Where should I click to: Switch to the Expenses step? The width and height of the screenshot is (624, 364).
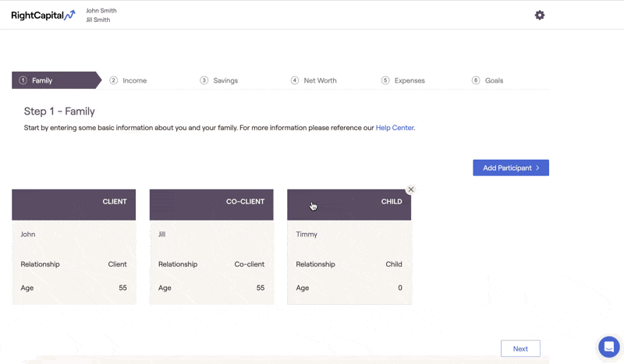click(x=403, y=80)
